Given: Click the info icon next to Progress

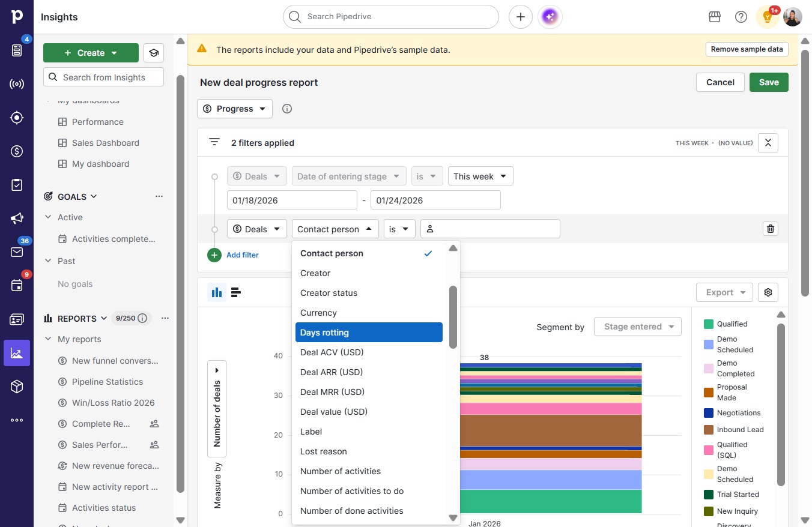Looking at the screenshot, I should tap(287, 109).
